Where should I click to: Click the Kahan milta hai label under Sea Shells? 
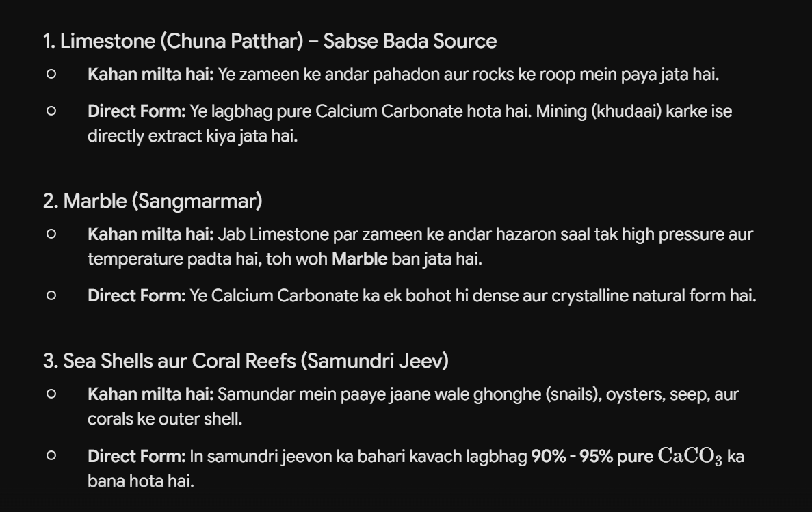tap(150, 394)
